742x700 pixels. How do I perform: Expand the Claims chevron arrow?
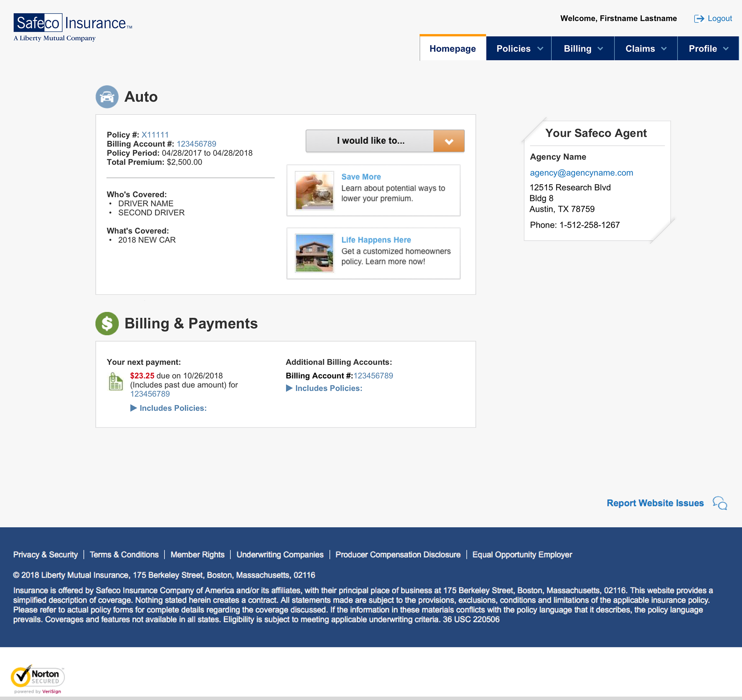tap(664, 49)
